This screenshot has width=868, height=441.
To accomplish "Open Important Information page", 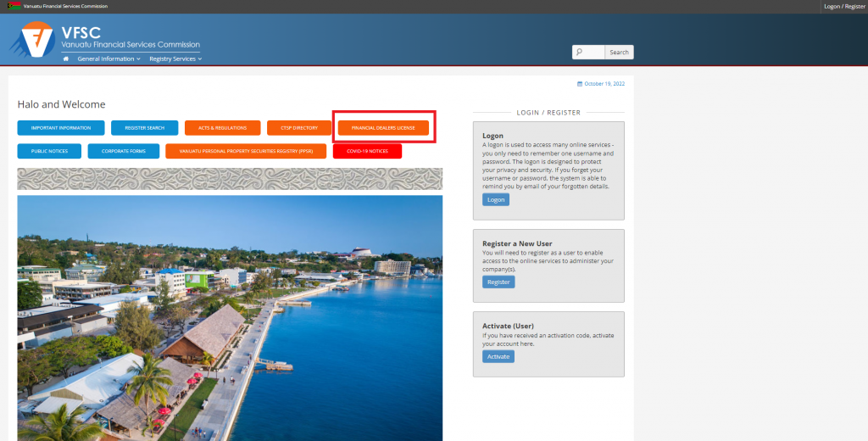I will (x=61, y=128).
